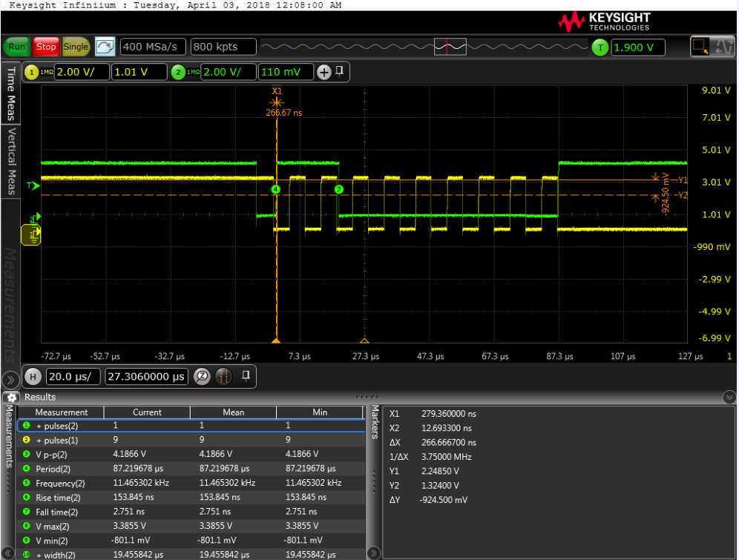Click the touch-gesture icon beside Single

(104, 46)
